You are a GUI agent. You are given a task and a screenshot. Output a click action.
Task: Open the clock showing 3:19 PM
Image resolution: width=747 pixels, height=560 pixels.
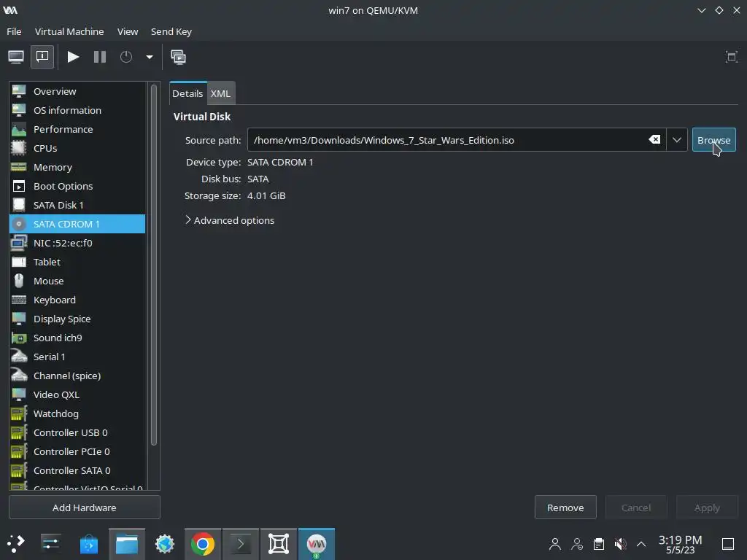coord(681,544)
